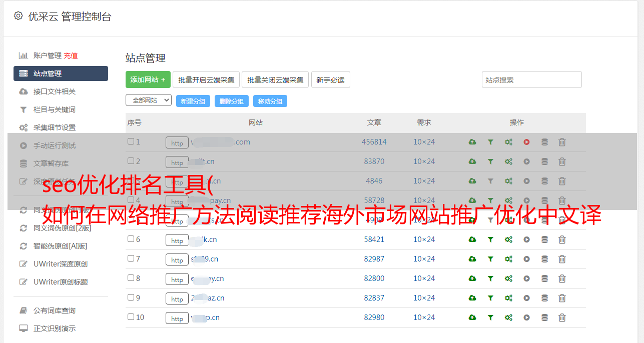The height and width of the screenshot is (343, 644).
Task: Open 智能伪原创[AI版] sidebar item
Action: coord(61,246)
